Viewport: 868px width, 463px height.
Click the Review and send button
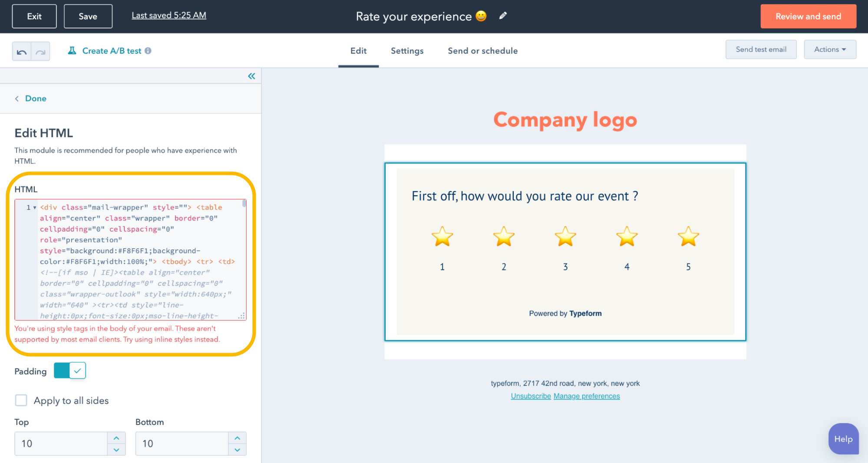[x=808, y=16]
